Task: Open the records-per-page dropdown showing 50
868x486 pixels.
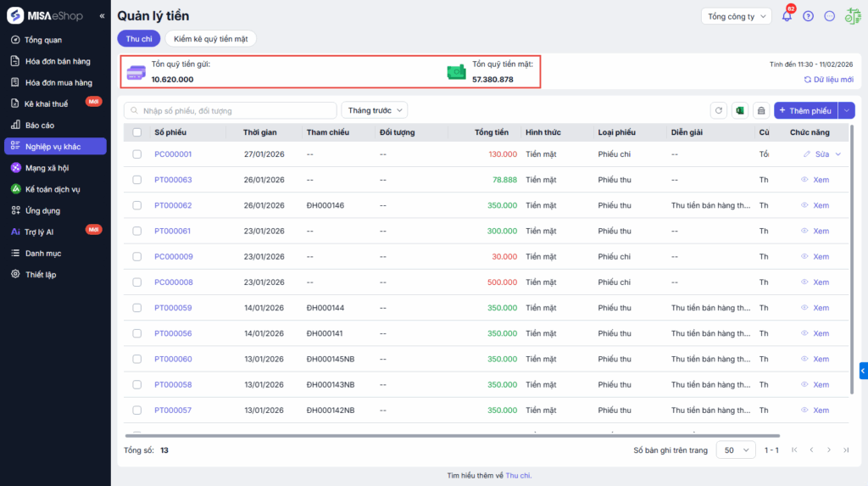Action: (735, 450)
